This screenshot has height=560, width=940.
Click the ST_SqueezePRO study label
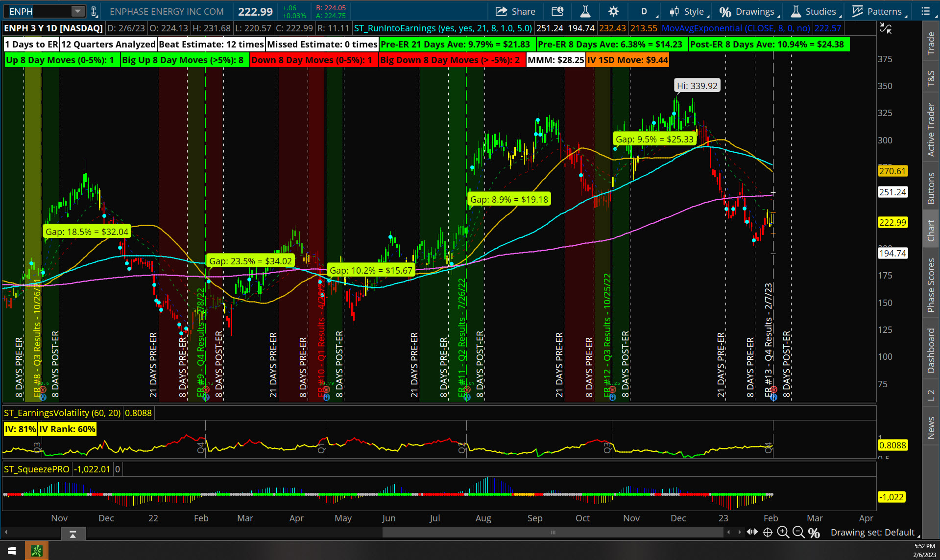pyautogui.click(x=36, y=469)
